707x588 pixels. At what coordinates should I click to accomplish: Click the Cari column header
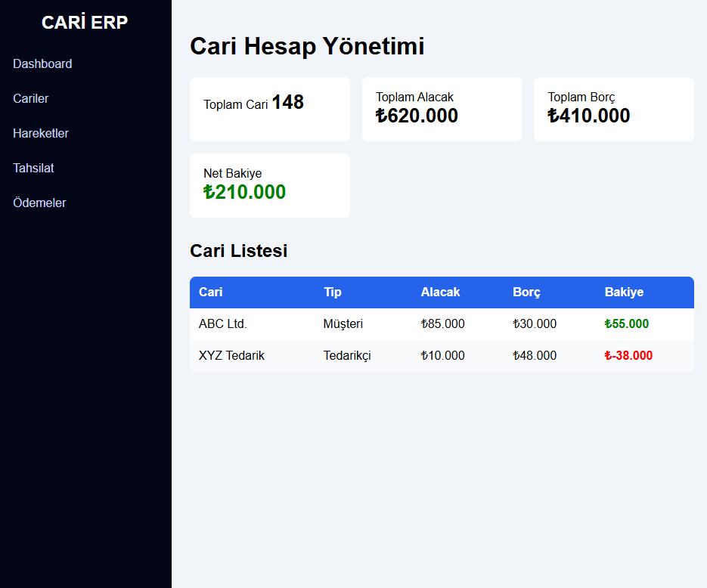(211, 292)
